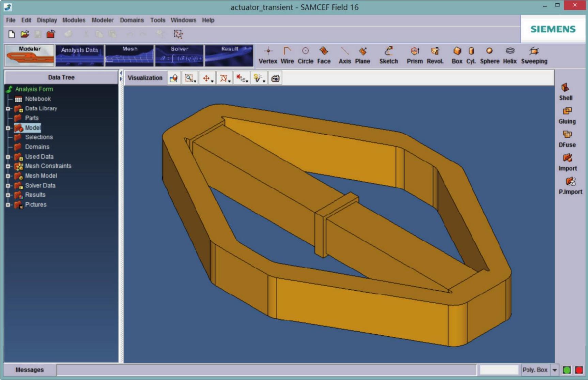Viewport: 588px width, 380px height.
Task: Click the red status indicator square
Action: [579, 370]
